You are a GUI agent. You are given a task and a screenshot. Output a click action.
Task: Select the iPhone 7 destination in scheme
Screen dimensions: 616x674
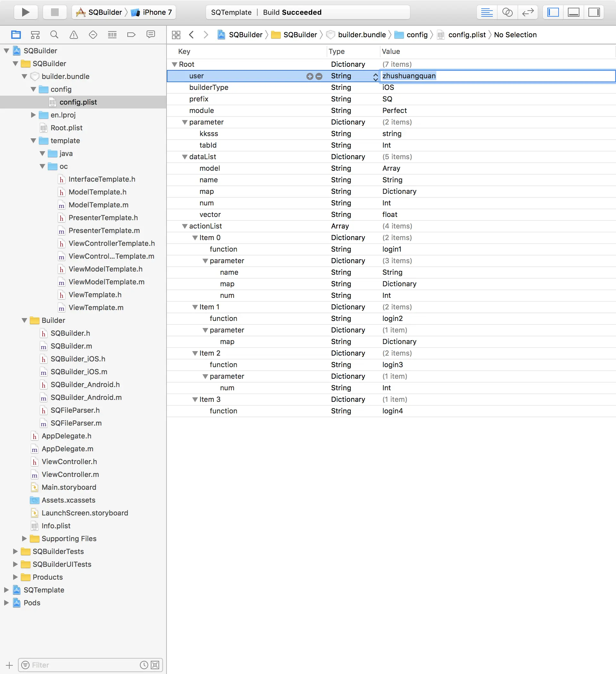tap(154, 13)
